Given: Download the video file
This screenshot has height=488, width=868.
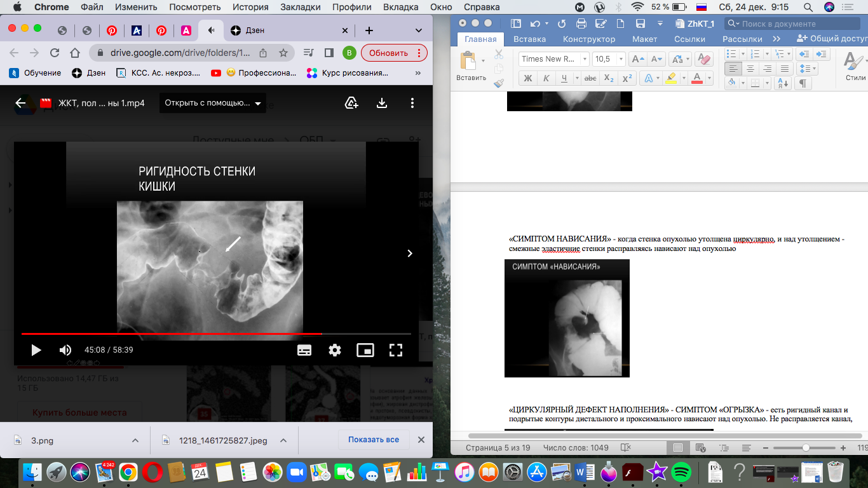Looking at the screenshot, I should 382,103.
